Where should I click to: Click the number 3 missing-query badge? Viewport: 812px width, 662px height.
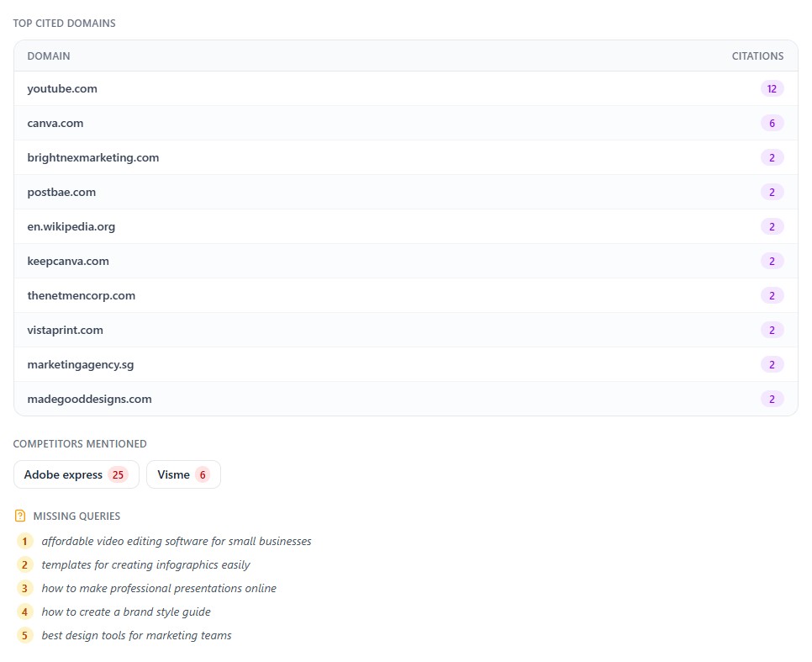[x=24, y=588]
